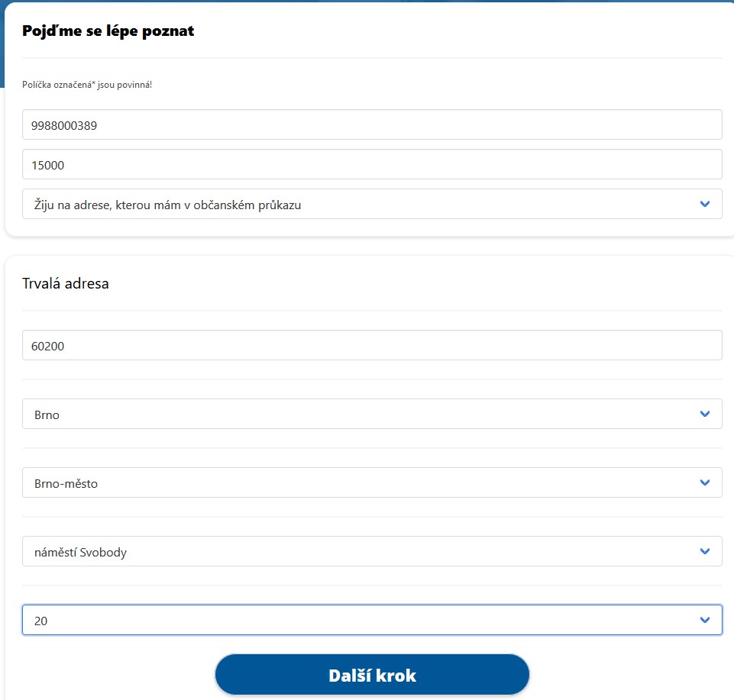This screenshot has height=700, width=734.
Task: Click the 'Trvalá adresa' section title
Action: pyautogui.click(x=66, y=283)
